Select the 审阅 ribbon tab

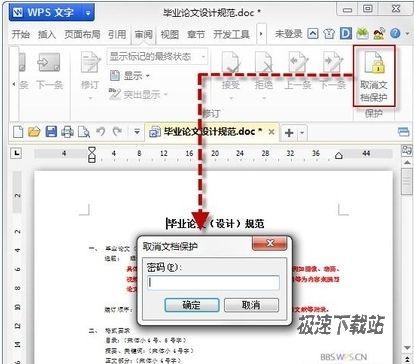[144, 34]
